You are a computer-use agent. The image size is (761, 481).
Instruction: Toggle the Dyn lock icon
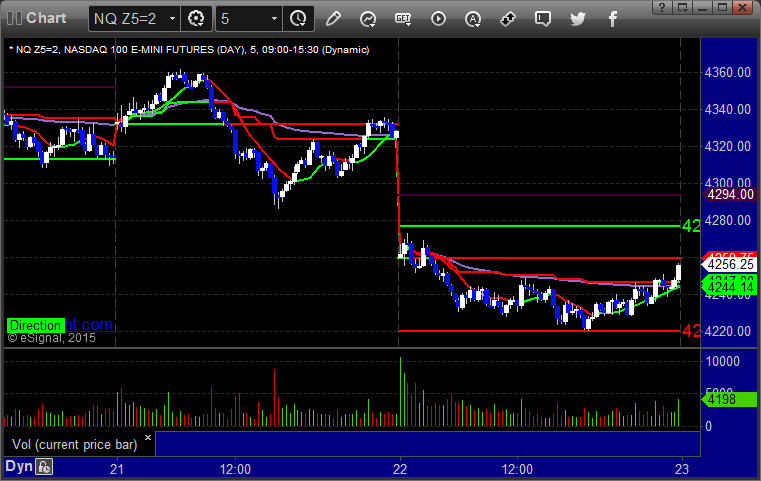(x=44, y=467)
